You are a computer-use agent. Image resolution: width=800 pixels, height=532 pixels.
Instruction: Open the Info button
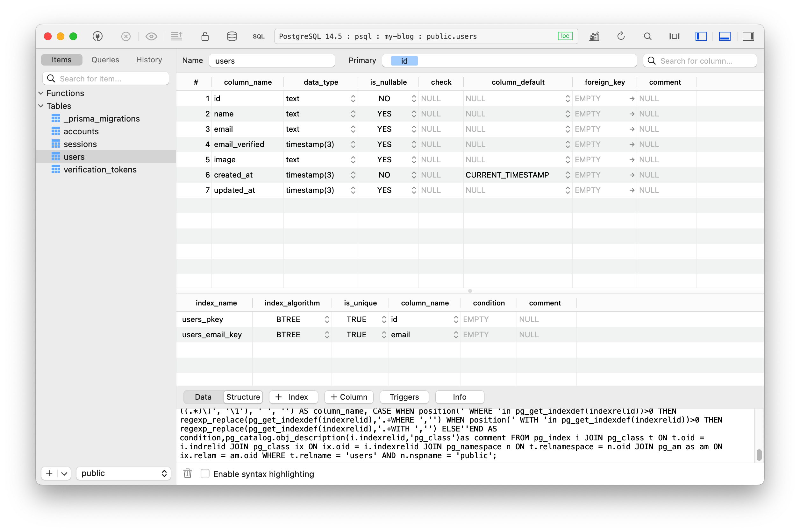click(x=460, y=397)
